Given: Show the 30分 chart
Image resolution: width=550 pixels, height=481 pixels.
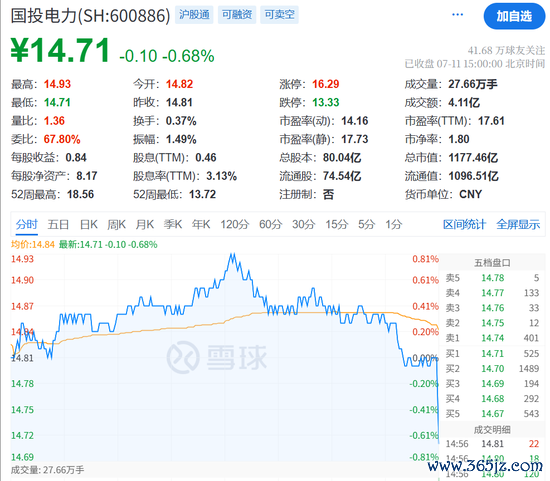Looking at the screenshot, I should tap(304, 224).
